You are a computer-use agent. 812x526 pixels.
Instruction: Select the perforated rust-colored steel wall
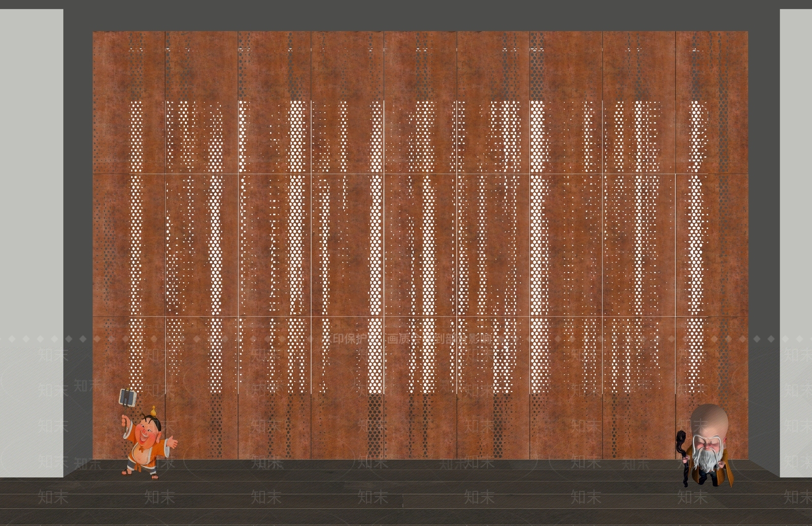tap(420, 245)
